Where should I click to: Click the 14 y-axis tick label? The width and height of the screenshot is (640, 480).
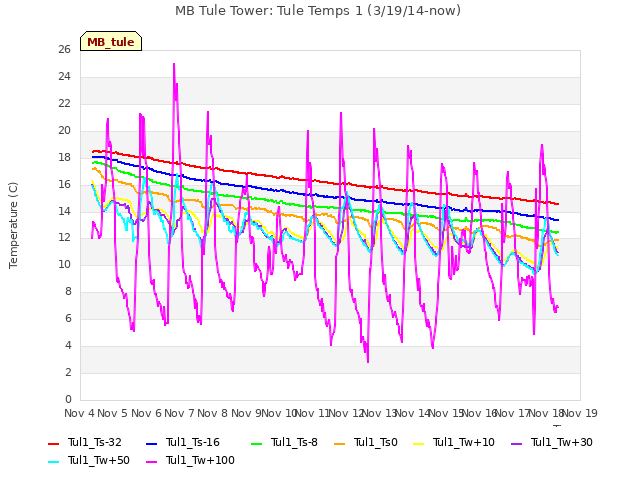(x=64, y=211)
